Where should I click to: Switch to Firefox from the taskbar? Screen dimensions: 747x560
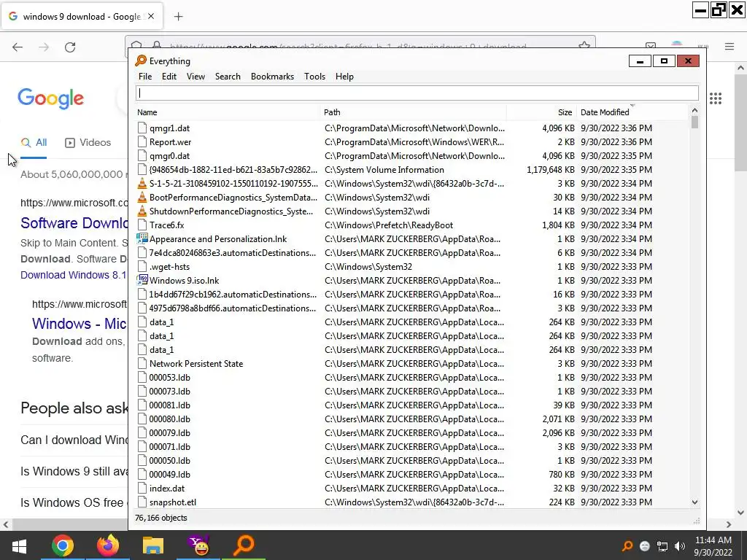108,545
